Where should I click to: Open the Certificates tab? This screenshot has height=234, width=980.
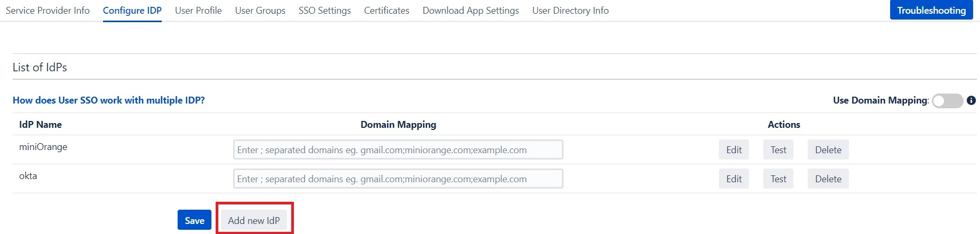386,11
